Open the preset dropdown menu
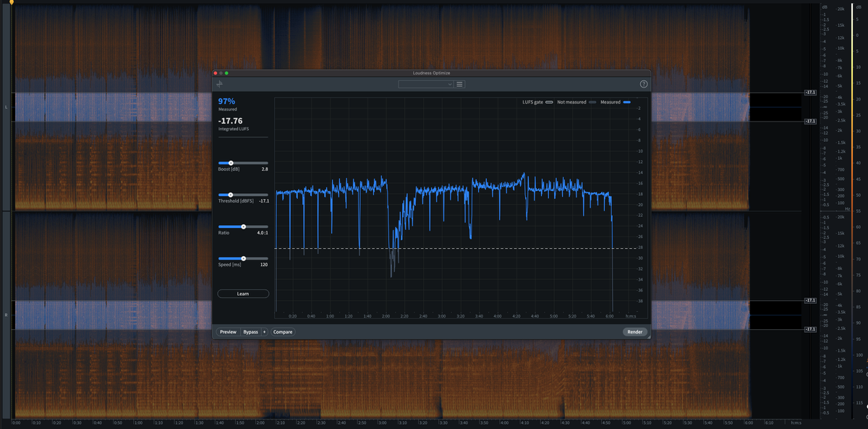868x429 pixels. click(x=425, y=84)
